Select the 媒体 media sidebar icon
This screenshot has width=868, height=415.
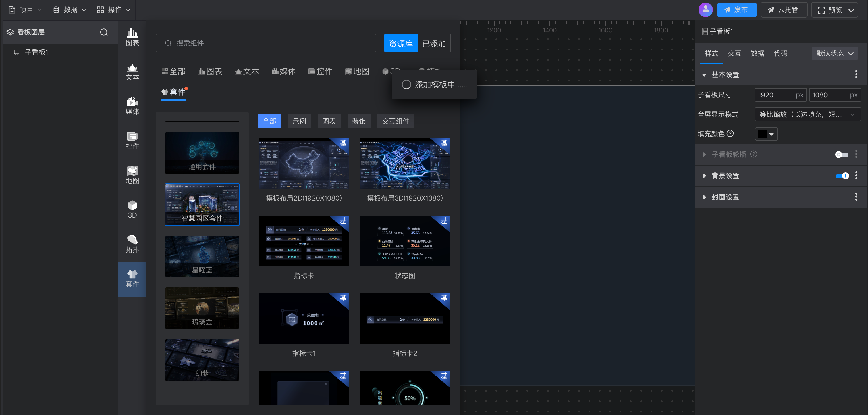pyautogui.click(x=132, y=105)
